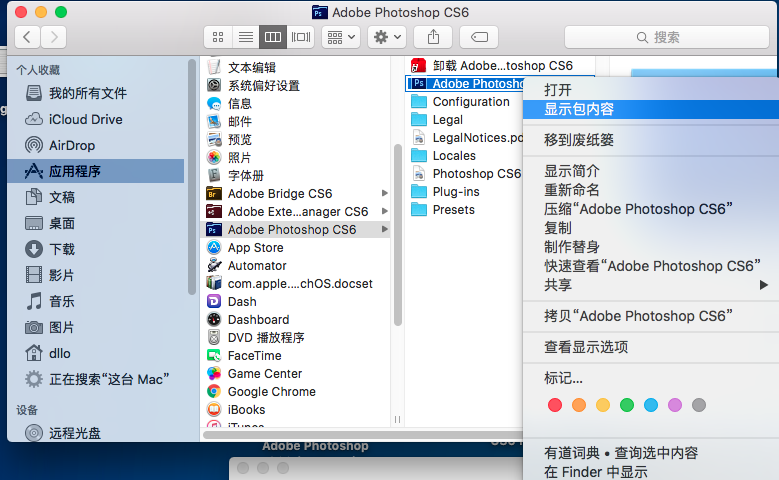The width and height of the screenshot is (779, 480).
Task: Select DVD 播放程序 in list
Action: coord(295,337)
